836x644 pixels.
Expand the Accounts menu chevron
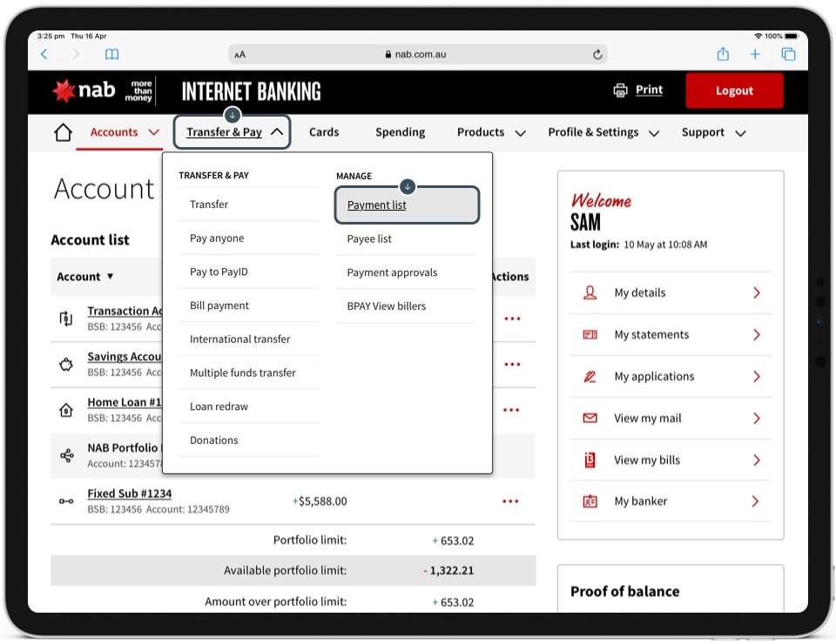coord(153,132)
